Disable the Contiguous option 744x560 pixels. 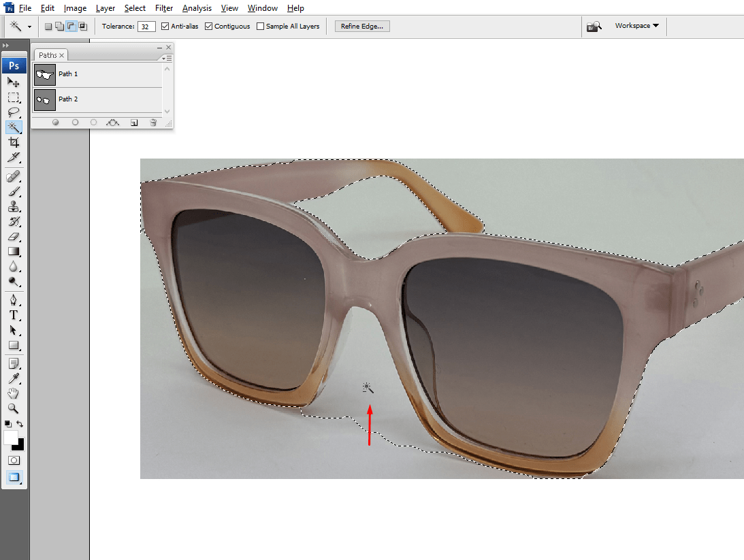(x=208, y=26)
